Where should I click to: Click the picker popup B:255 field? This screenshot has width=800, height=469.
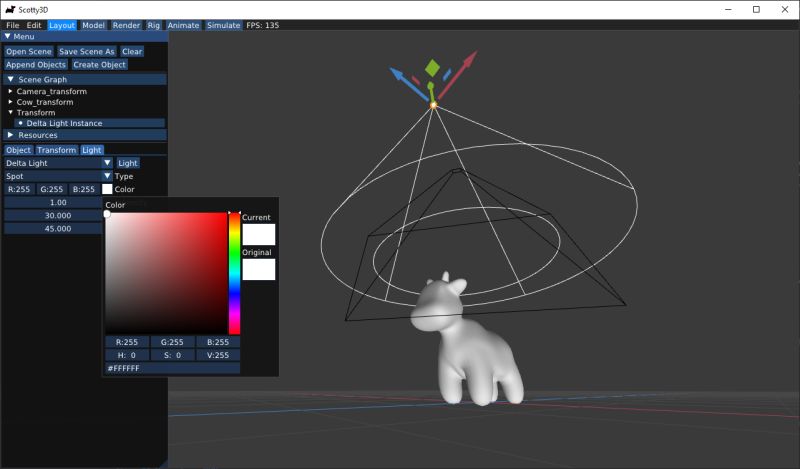click(x=218, y=342)
